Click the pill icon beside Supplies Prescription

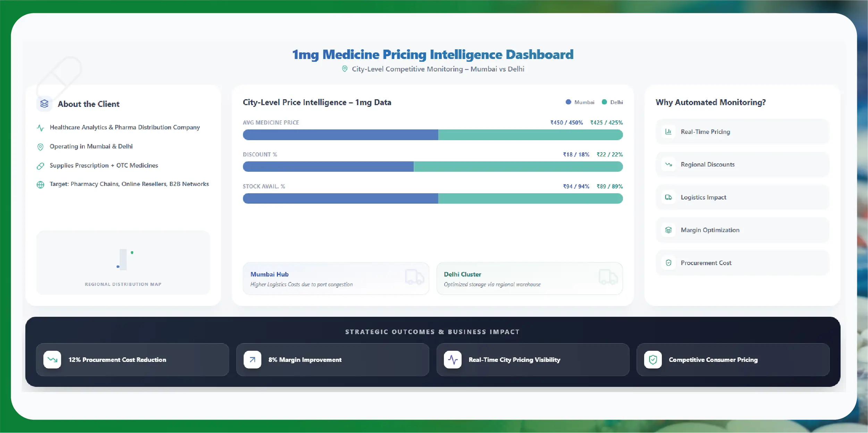41,166
